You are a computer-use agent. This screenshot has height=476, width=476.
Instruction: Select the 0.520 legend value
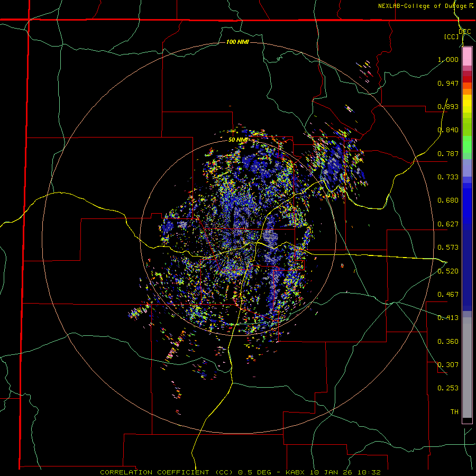click(x=448, y=271)
